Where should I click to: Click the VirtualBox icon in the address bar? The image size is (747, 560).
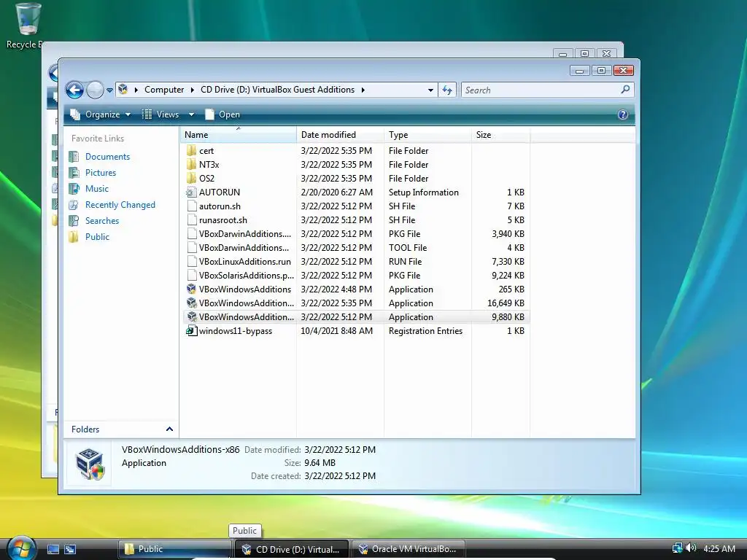123,89
